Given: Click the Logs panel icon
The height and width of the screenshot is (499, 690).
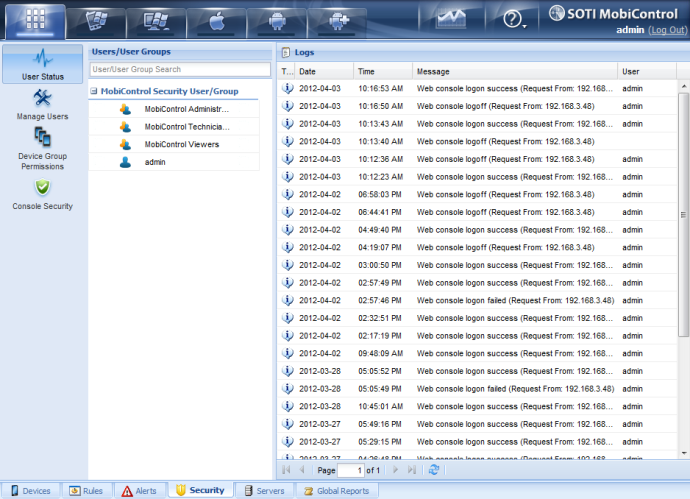Looking at the screenshot, I should coord(286,52).
